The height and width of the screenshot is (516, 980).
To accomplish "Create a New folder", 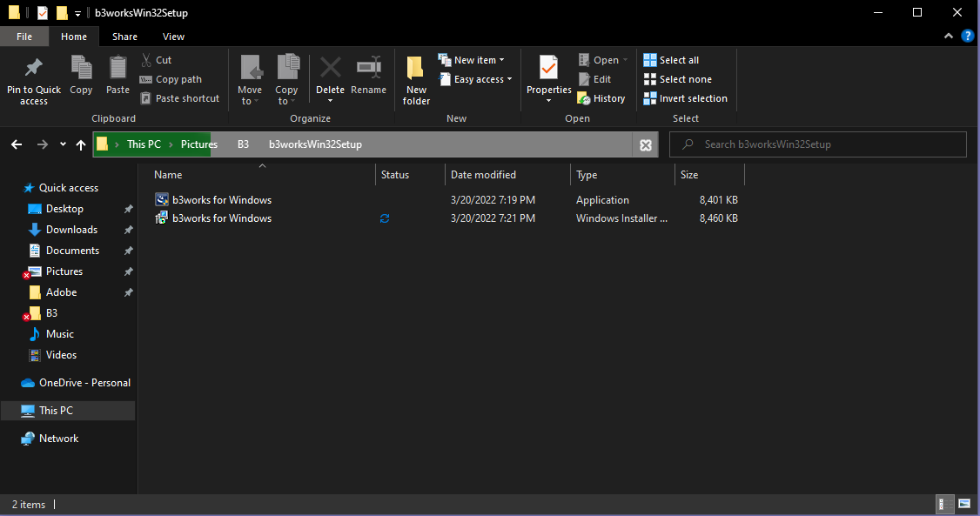I will (x=416, y=80).
